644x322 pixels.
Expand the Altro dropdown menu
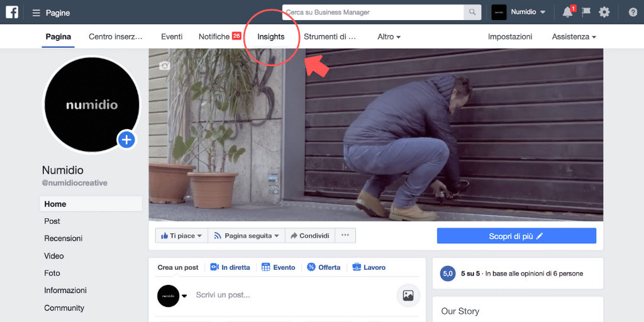click(389, 36)
